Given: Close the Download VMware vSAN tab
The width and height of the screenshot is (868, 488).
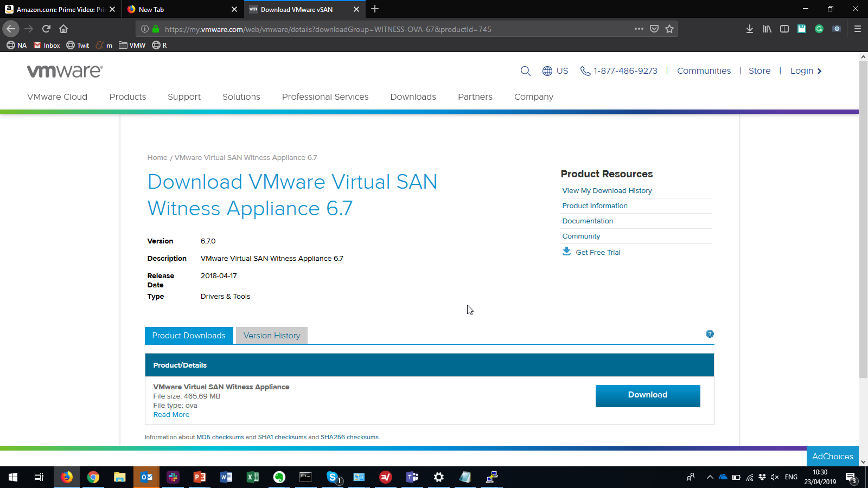Looking at the screenshot, I should click(356, 9).
